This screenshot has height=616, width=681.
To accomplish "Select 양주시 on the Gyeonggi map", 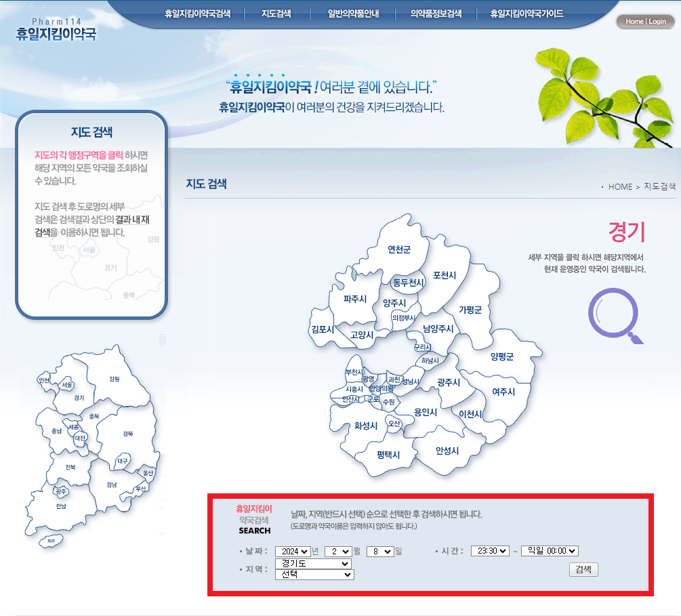I will [394, 303].
